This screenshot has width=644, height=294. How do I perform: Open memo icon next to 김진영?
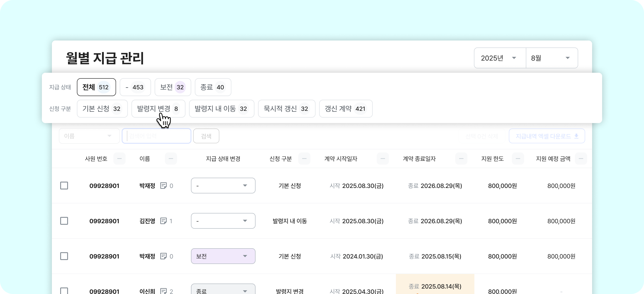coord(163,221)
